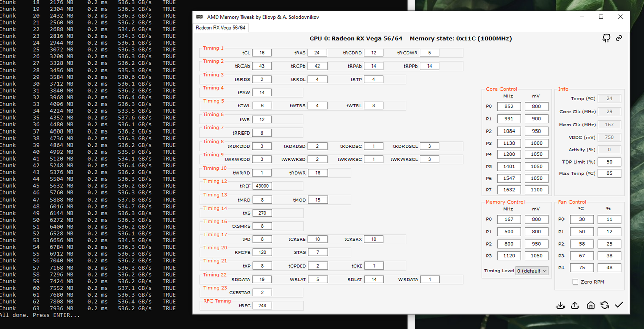Edit Fan Control P4 percent field
The height and width of the screenshot is (329, 644).
coord(609,268)
